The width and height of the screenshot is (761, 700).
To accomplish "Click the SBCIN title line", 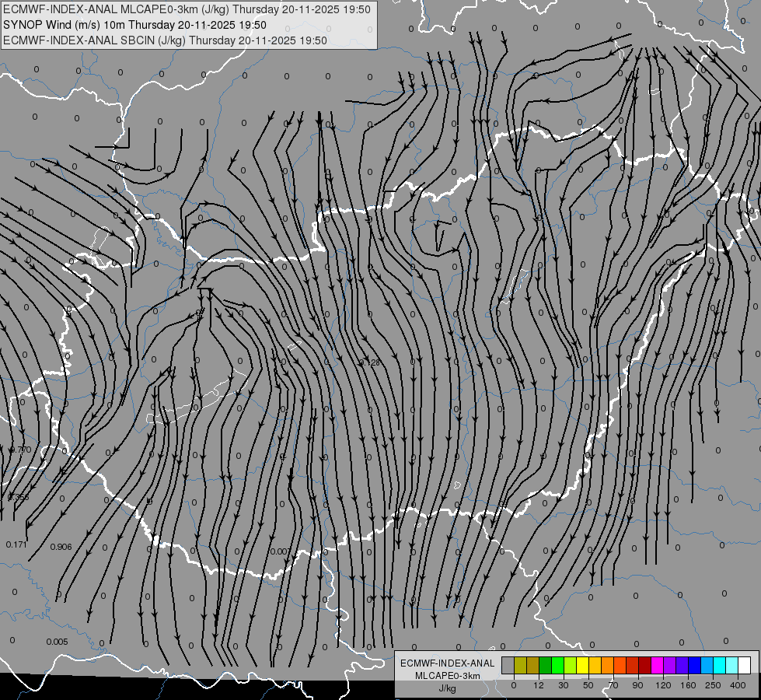I will point(166,40).
